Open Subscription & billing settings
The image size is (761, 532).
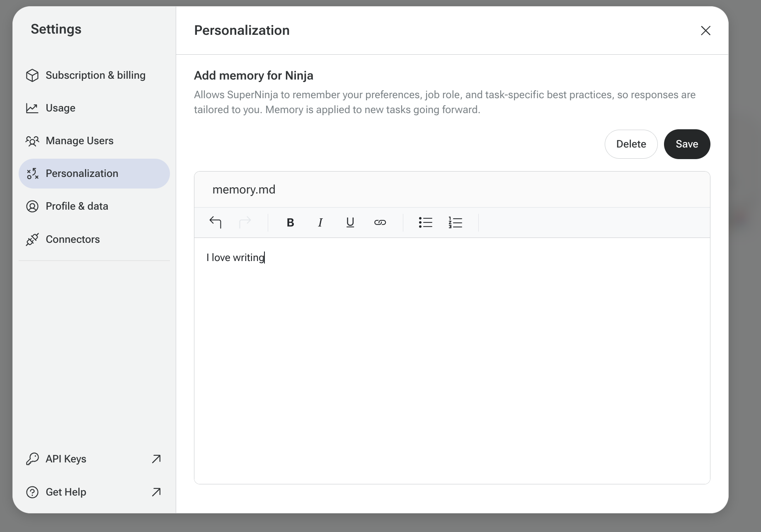point(95,75)
